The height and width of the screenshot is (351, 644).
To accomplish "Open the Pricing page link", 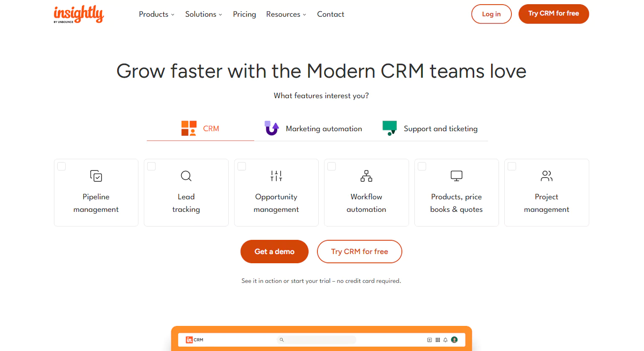I will tap(244, 14).
